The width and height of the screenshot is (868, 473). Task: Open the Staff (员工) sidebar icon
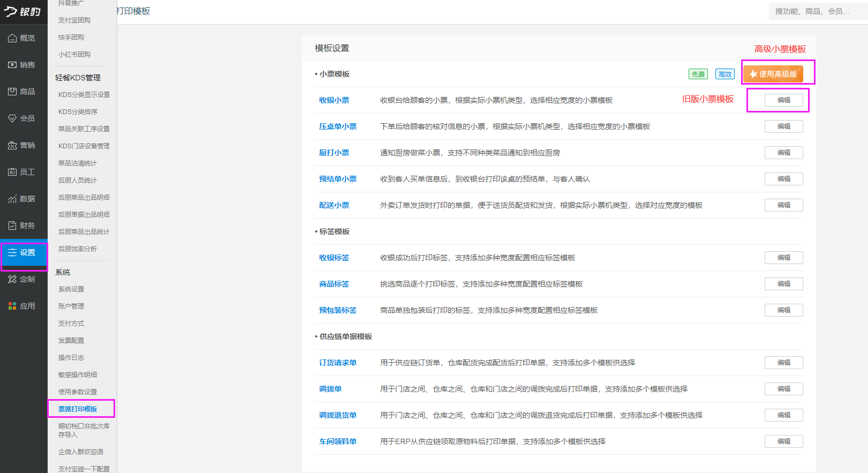pos(12,172)
